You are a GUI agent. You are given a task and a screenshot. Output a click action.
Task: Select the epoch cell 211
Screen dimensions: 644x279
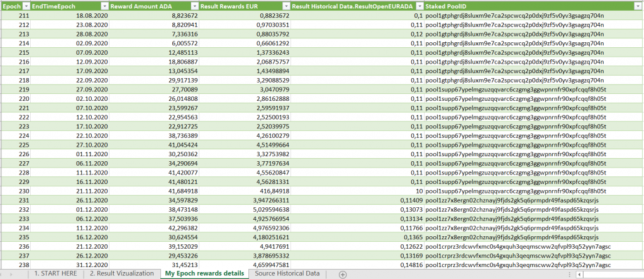pyautogui.click(x=15, y=16)
